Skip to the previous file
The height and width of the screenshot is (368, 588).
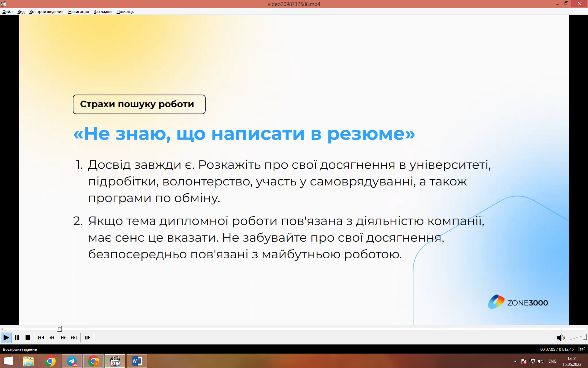[x=41, y=338]
